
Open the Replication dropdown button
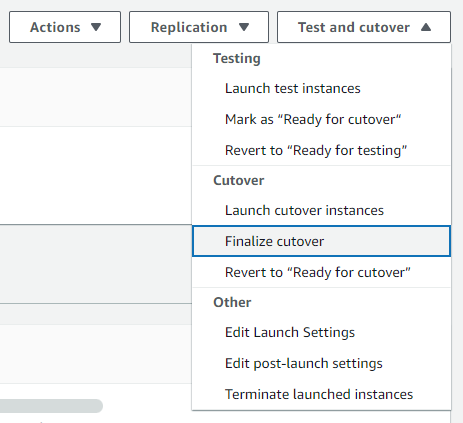(x=199, y=27)
